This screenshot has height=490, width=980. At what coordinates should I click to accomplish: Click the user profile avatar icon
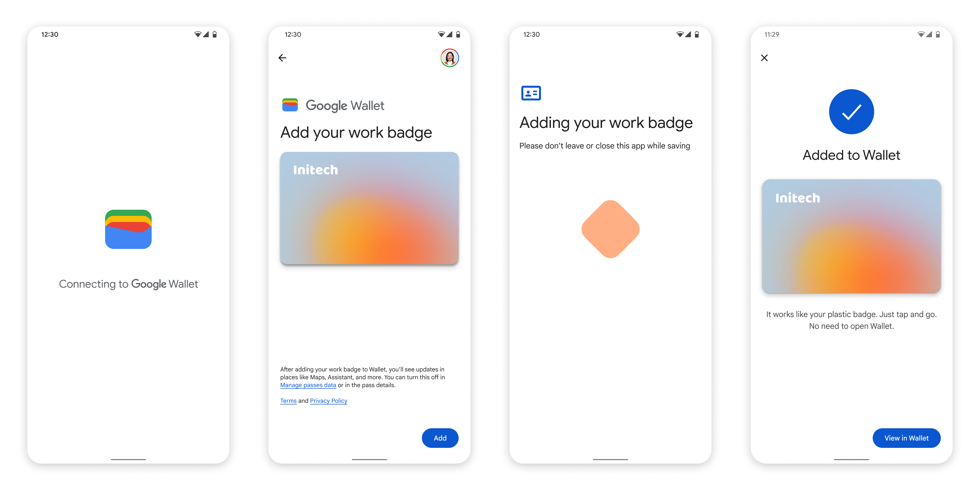click(451, 58)
